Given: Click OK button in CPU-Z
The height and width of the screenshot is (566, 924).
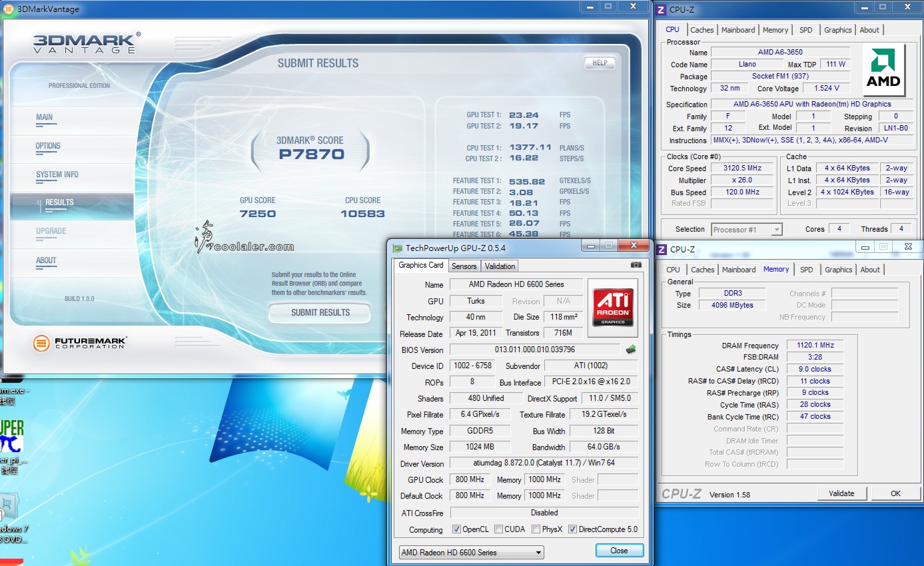Looking at the screenshot, I should coord(895,493).
